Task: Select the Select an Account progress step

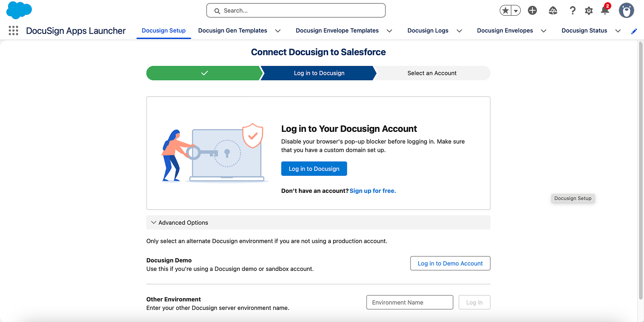Action: 432,73
